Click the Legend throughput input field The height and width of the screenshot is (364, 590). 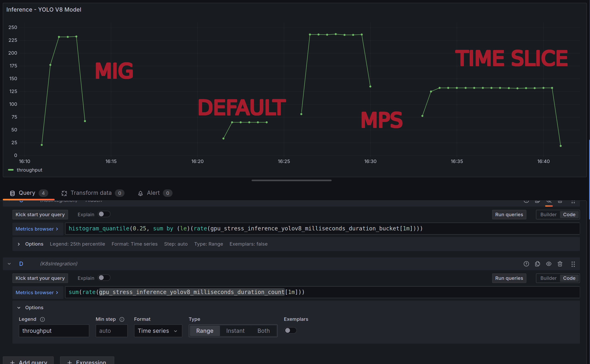54,331
